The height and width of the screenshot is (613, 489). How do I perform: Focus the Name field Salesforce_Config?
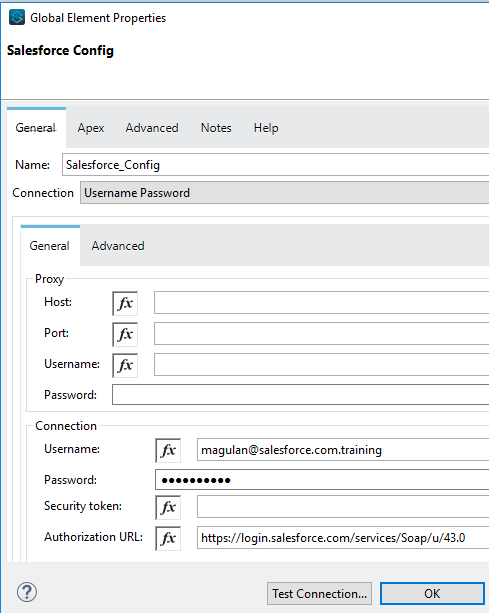click(x=276, y=165)
